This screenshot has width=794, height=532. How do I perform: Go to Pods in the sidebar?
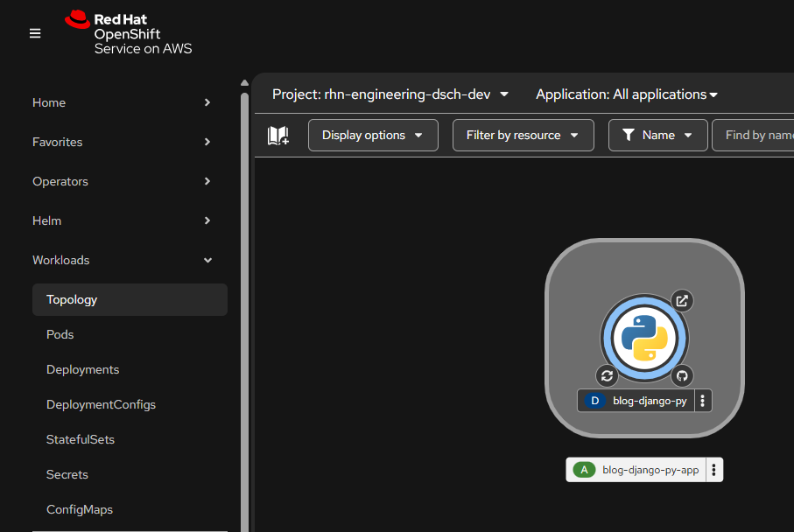tap(60, 334)
